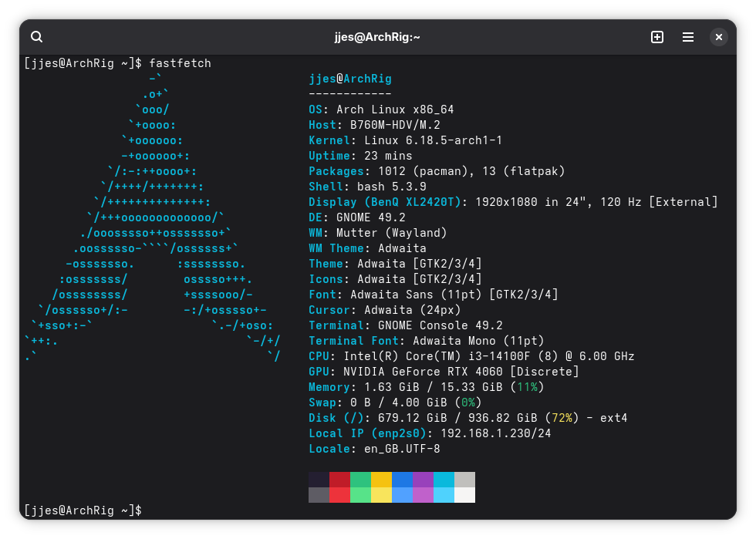Click the bright red swatch in bottom row
The width and height of the screenshot is (756, 539).
pos(339,495)
